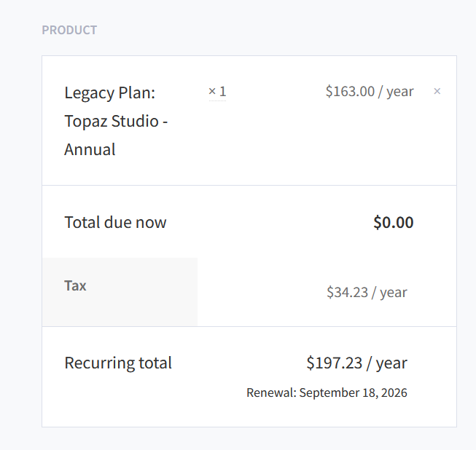Screen dimensions: 476x450
Task: Select the PRODUCT section heading
Action: coord(69,31)
